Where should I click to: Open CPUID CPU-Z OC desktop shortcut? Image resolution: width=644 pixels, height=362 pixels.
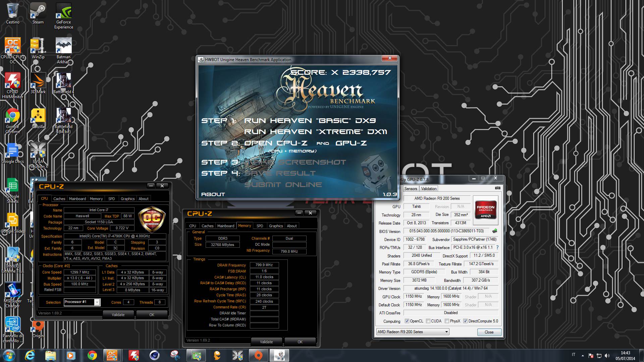pos(13,50)
